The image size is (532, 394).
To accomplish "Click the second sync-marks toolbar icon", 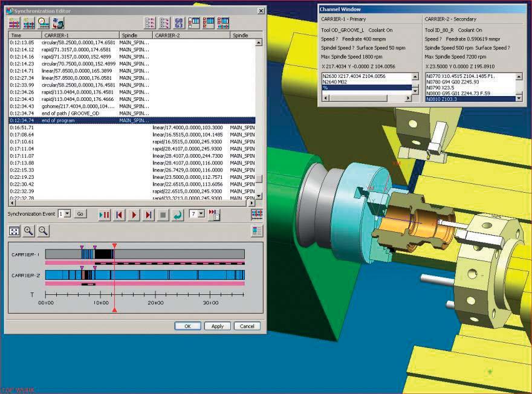I will (x=29, y=23).
